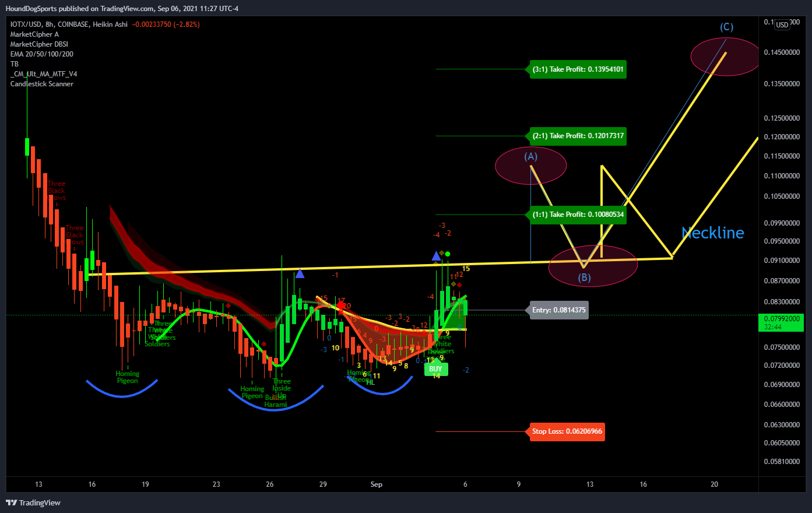The width and height of the screenshot is (812, 513).
Task: Click the blue up triangle near Aug 28
Action: (300, 273)
